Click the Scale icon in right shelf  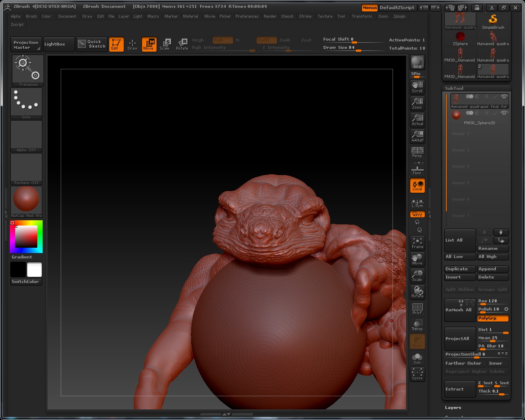(417, 276)
